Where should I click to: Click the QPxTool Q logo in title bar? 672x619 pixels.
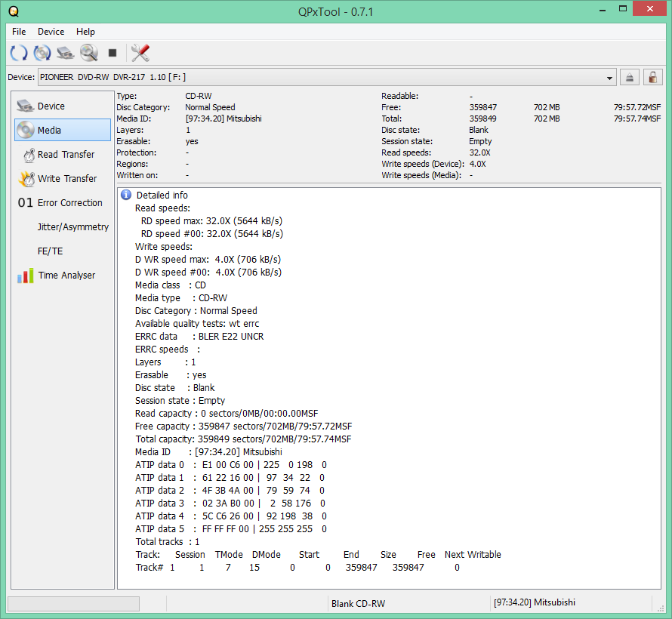click(14, 11)
